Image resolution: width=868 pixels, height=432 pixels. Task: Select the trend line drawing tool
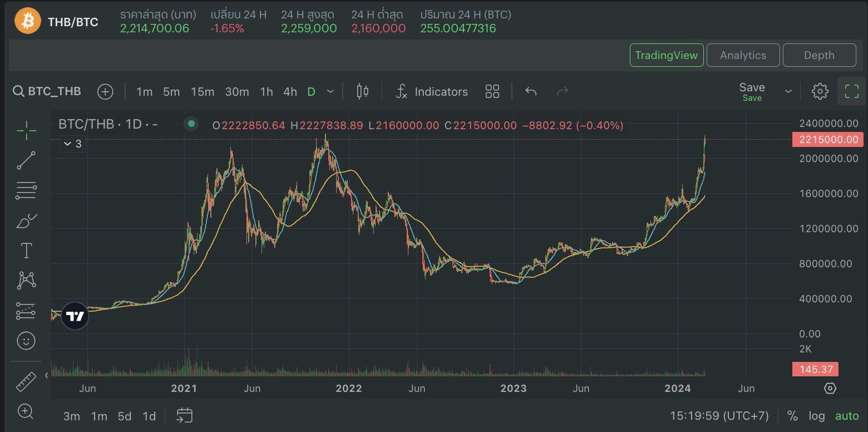pos(26,160)
